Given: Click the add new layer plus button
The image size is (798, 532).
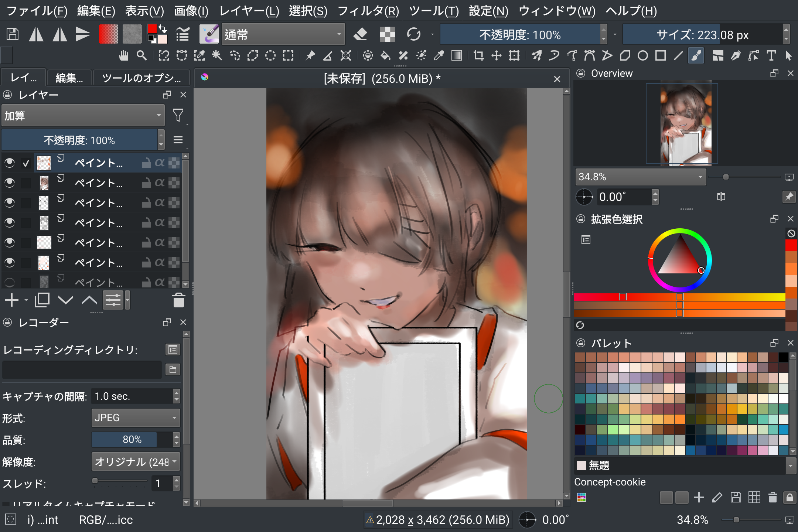Looking at the screenshot, I should 12,300.
